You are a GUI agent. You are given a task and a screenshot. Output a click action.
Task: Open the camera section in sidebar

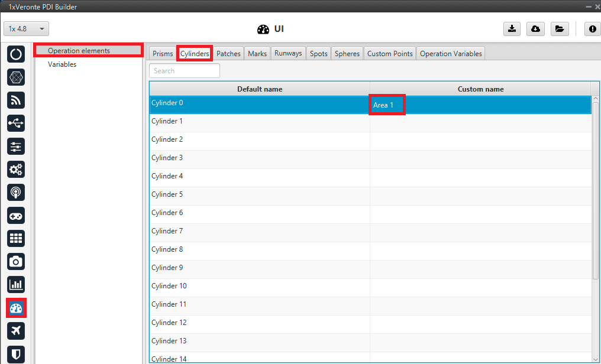point(16,261)
